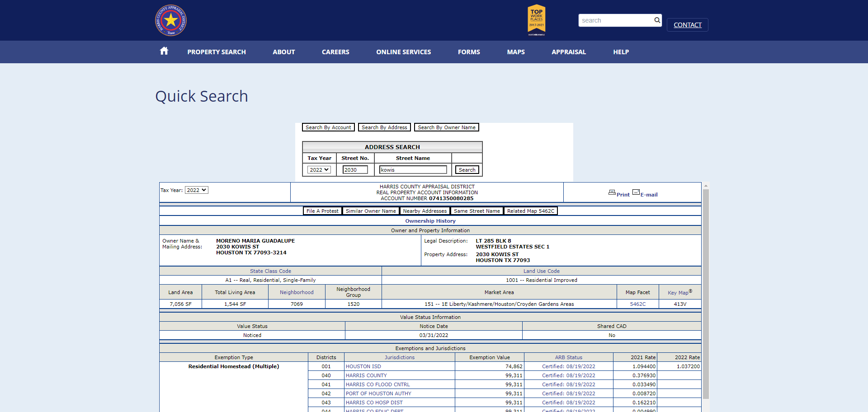Click the home icon in navigation bar
Image resolution: width=868 pixels, height=412 pixels.
pos(164,51)
